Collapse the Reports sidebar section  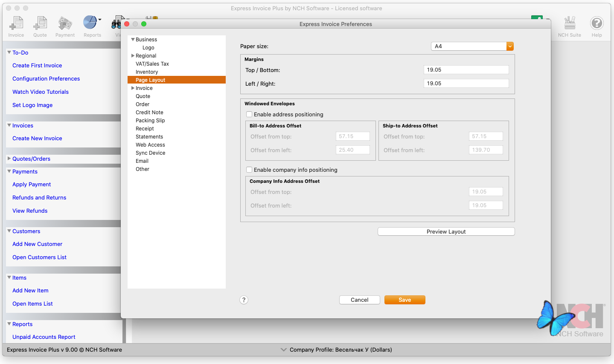(x=9, y=324)
